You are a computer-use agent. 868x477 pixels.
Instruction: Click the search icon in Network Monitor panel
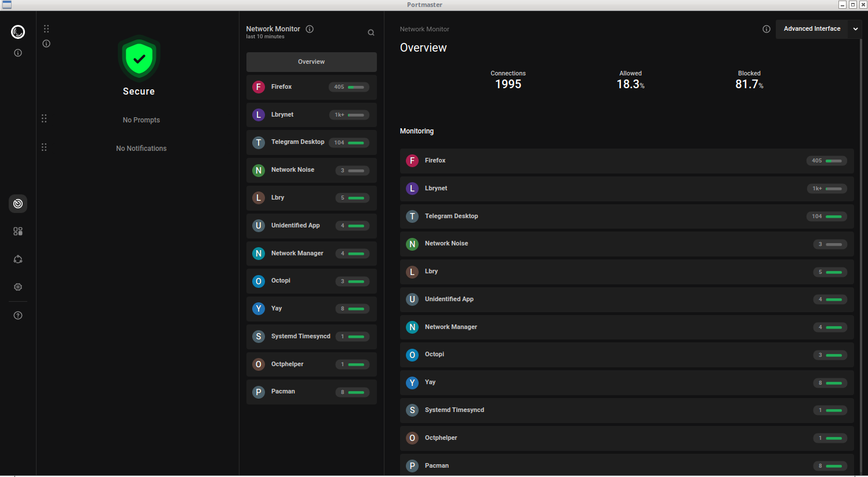371,32
